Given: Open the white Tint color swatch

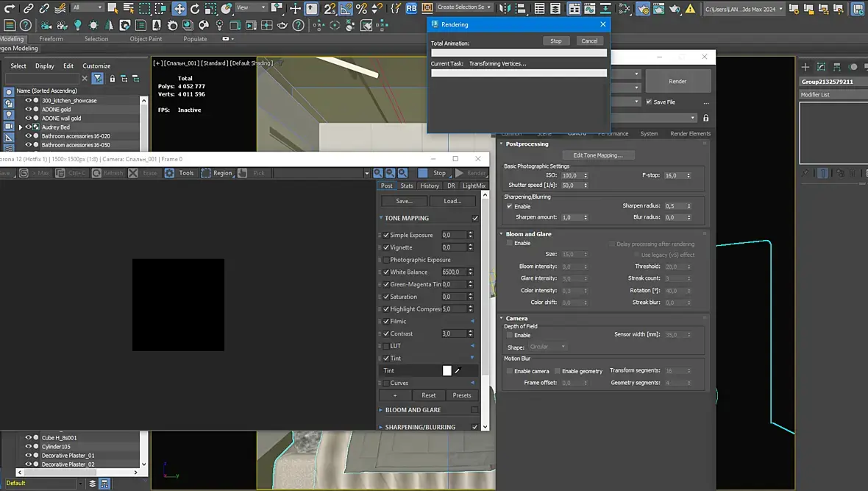Looking at the screenshot, I should 447,371.
